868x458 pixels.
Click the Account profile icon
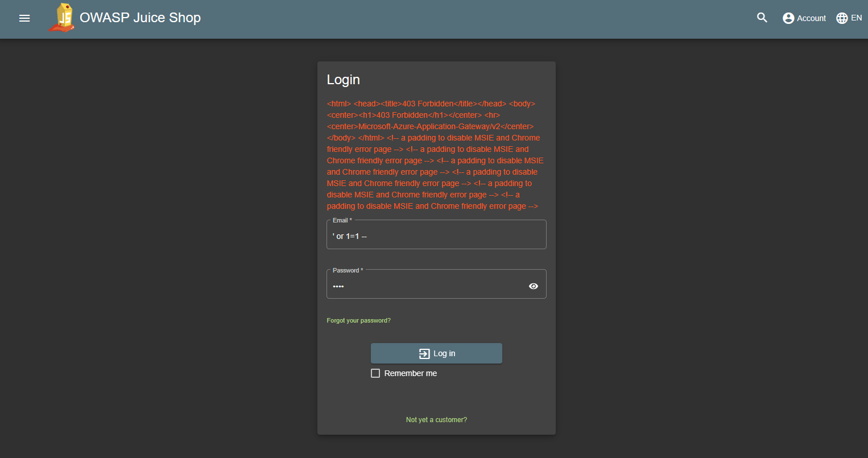(788, 18)
